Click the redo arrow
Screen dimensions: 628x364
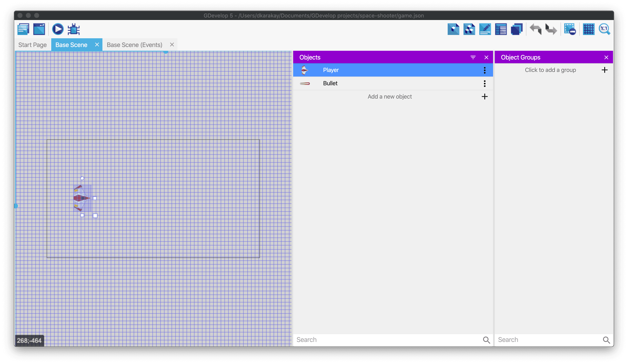point(551,29)
